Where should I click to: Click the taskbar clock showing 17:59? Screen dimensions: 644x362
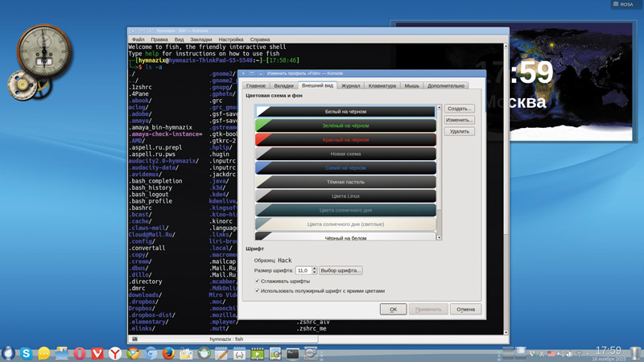(609, 351)
